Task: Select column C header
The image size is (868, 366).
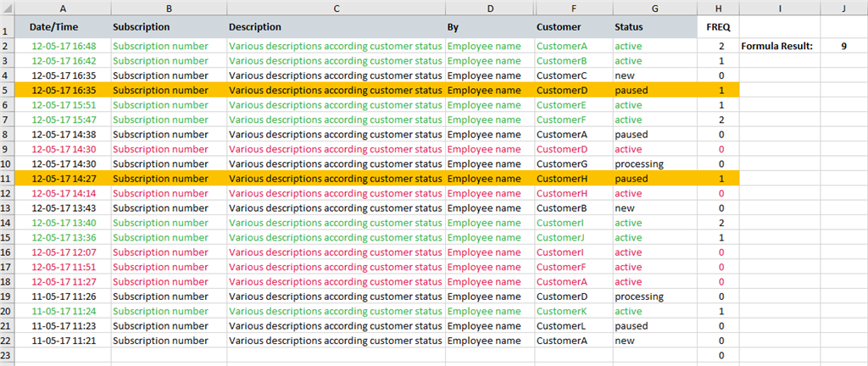Action: pos(336,8)
